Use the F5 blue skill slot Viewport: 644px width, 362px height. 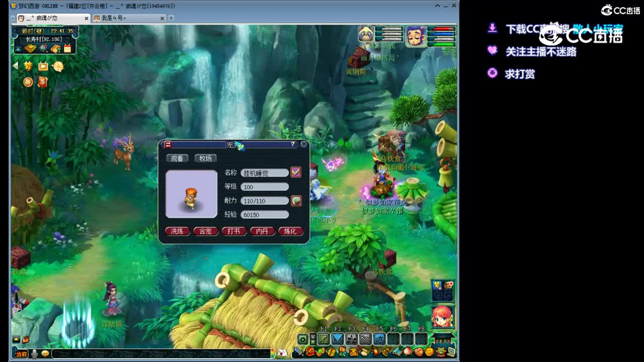click(x=379, y=339)
